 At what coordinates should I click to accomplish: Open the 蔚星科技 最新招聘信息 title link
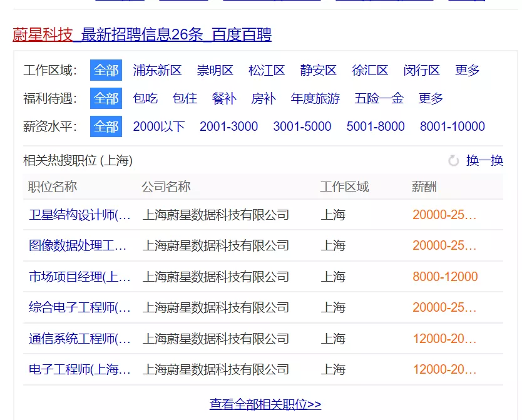(142, 34)
